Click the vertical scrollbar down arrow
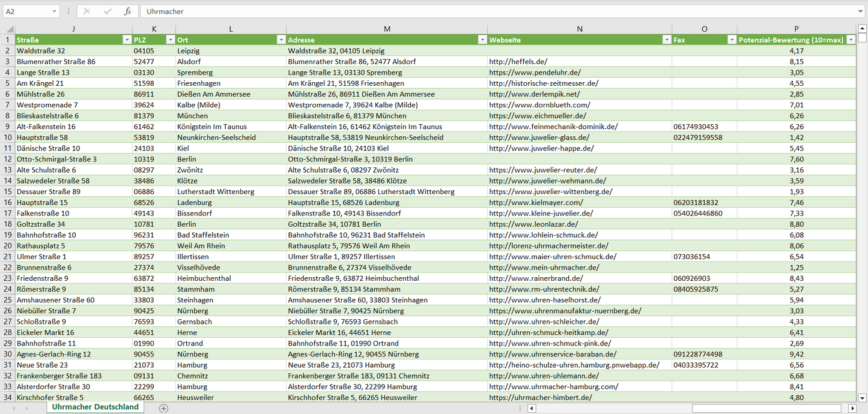This screenshot has width=868, height=414. pos(863,397)
